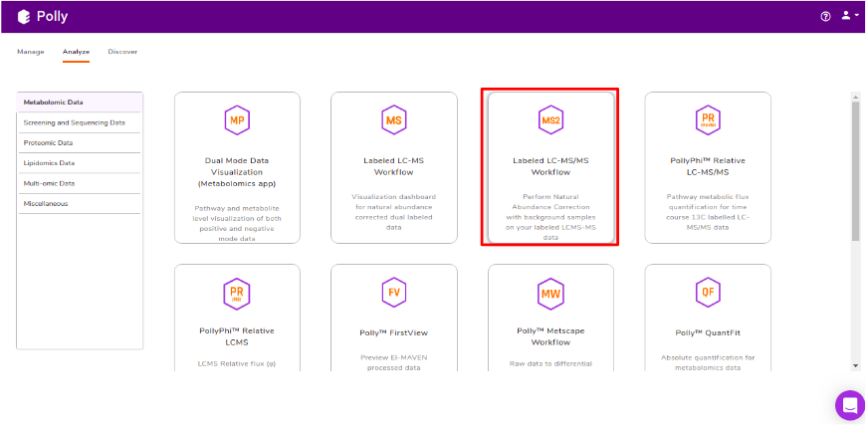Screen dimensions: 868x428
Task: Click the MW hexagon icon
Action: pyautogui.click(x=550, y=294)
